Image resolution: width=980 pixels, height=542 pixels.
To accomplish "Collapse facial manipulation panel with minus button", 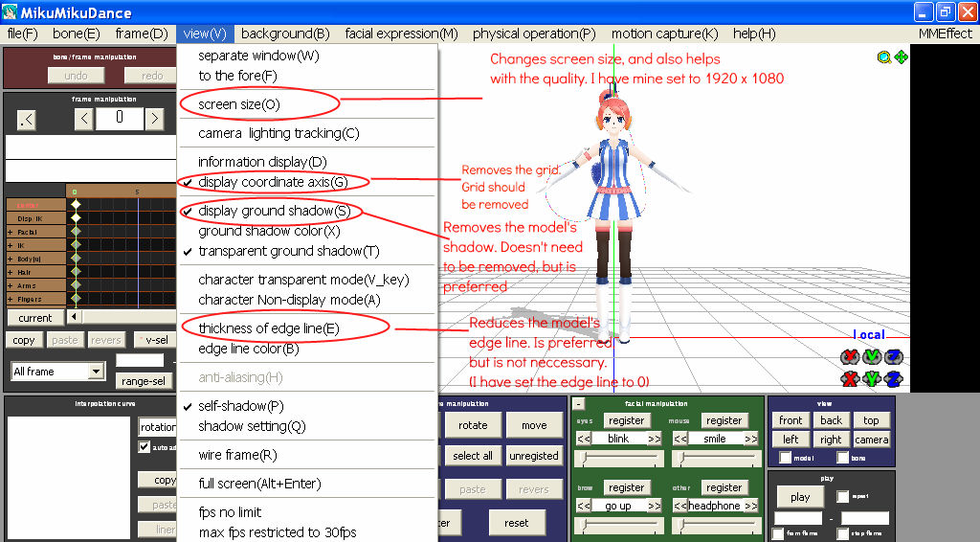I will click(579, 404).
